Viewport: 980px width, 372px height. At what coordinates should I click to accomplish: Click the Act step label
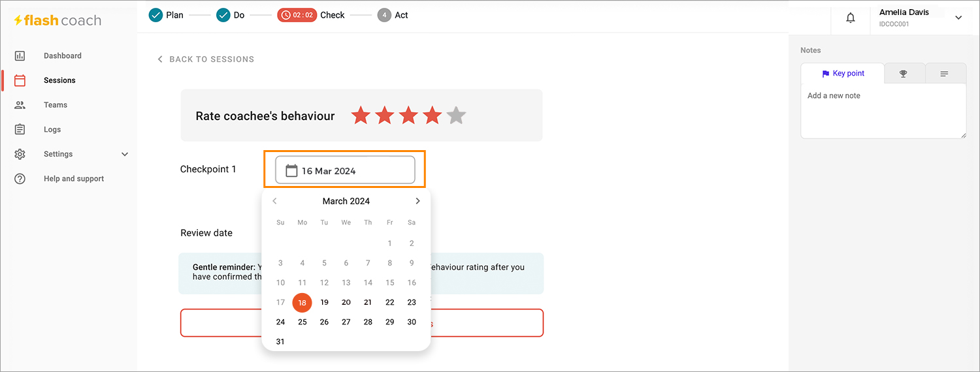pos(401,15)
